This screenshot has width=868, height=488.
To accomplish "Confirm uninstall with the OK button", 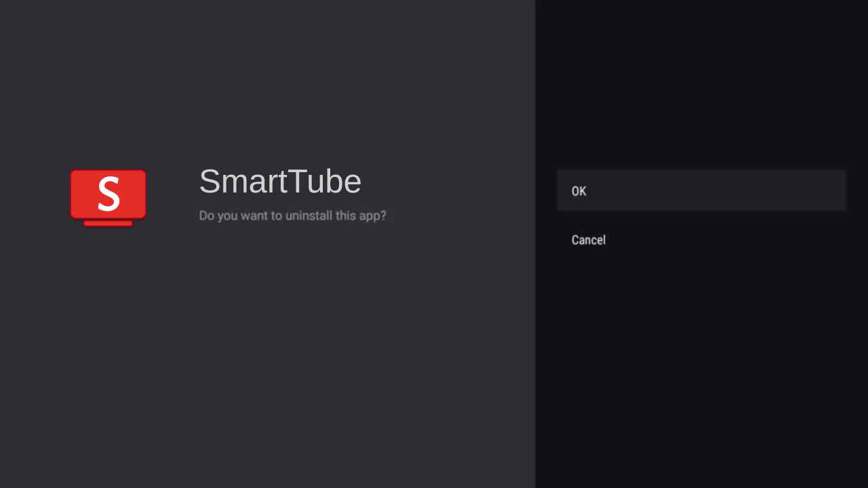I will click(702, 190).
